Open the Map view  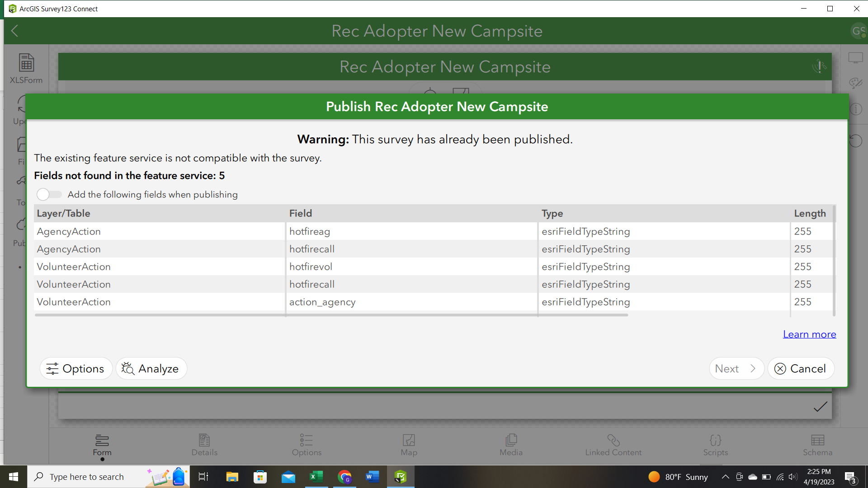point(408,445)
